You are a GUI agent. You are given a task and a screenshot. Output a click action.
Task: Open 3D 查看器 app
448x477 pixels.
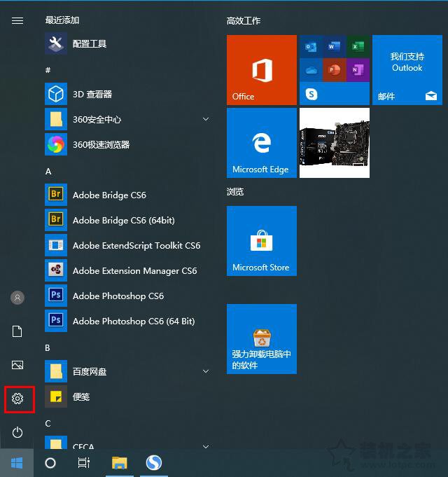(x=92, y=94)
